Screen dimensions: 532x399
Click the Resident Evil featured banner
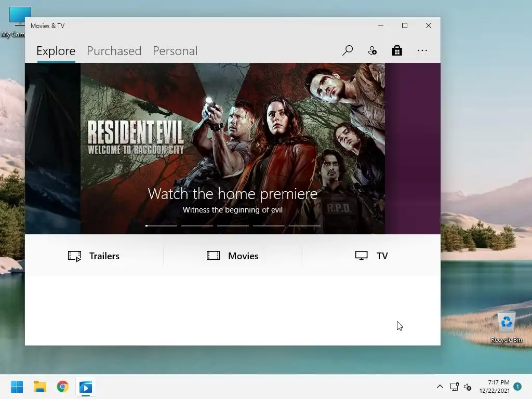(x=233, y=148)
